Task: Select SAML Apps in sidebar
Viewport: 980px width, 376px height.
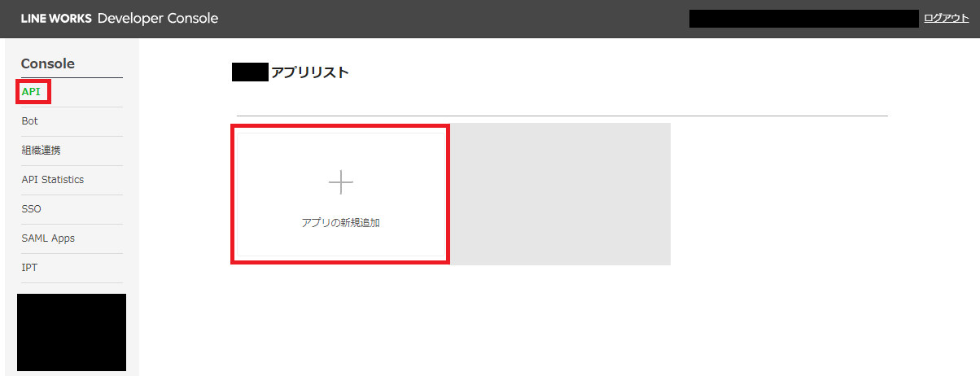Action: coord(48,238)
